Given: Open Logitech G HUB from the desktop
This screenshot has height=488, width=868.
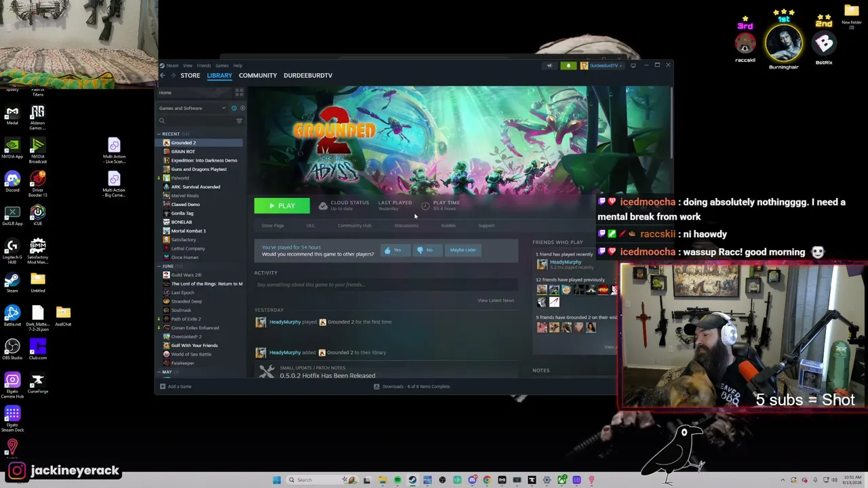Looking at the screenshot, I should point(12,251).
